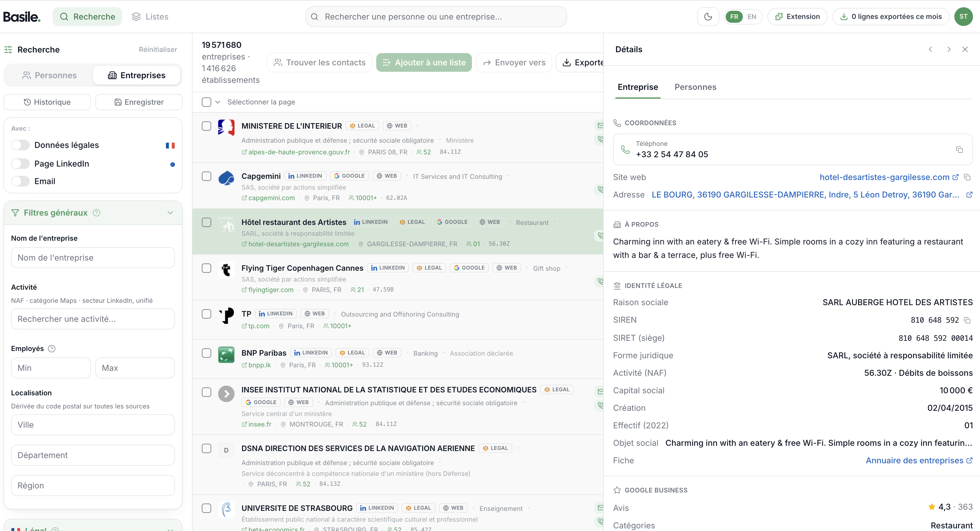Screen dimensions: 980x531
Task: Go to previous company in Détails panel
Action: pos(930,50)
